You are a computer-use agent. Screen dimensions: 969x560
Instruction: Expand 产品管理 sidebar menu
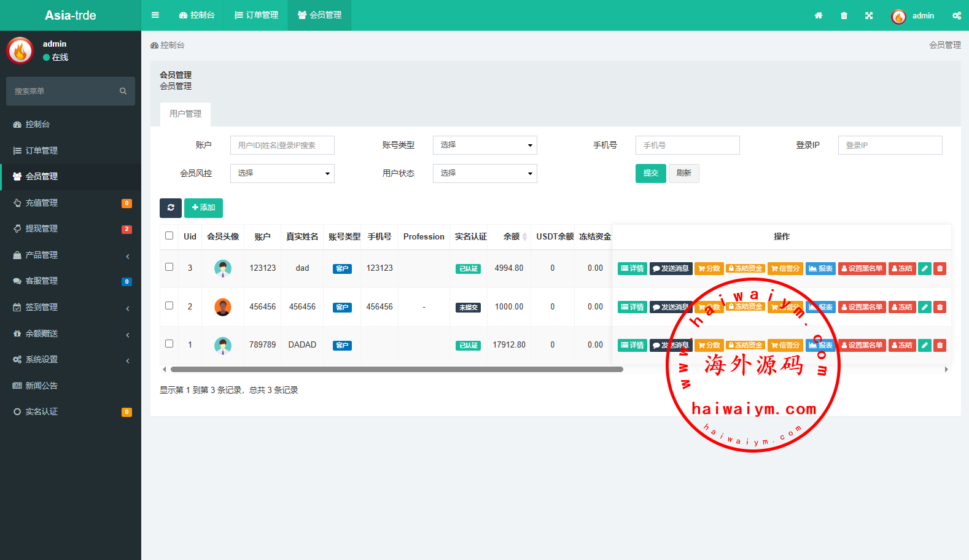(x=71, y=255)
